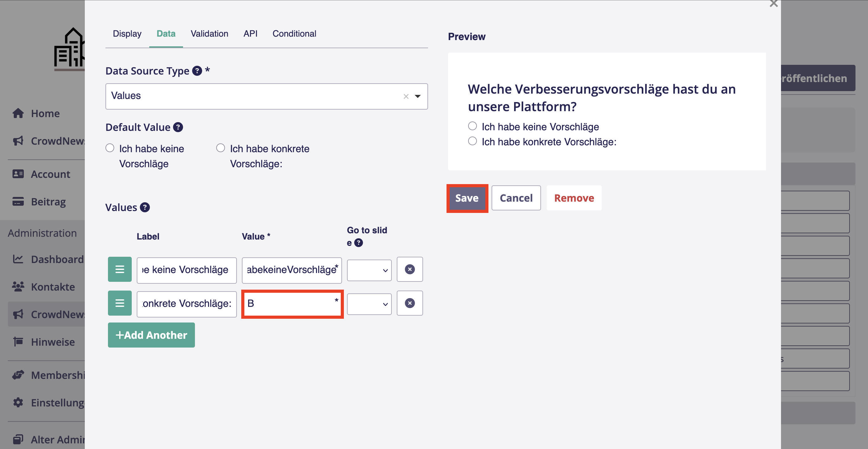Viewport: 868px width, 449px height.
Task: Open the Data Source Type dropdown
Action: point(417,96)
